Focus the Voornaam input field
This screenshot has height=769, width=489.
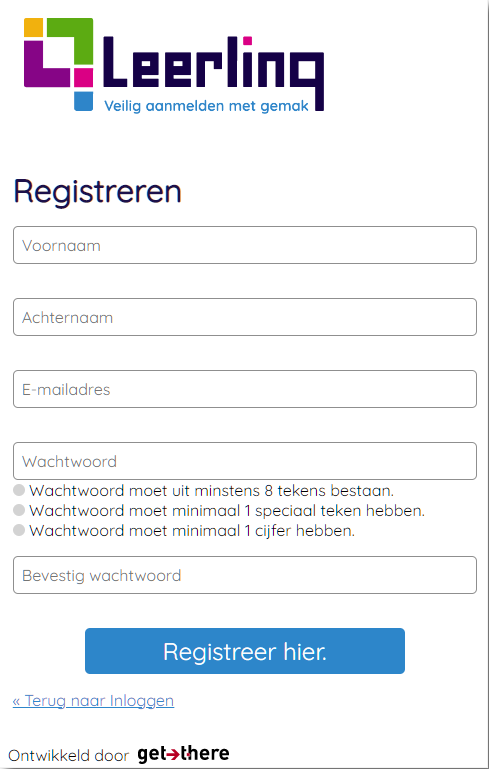(245, 245)
